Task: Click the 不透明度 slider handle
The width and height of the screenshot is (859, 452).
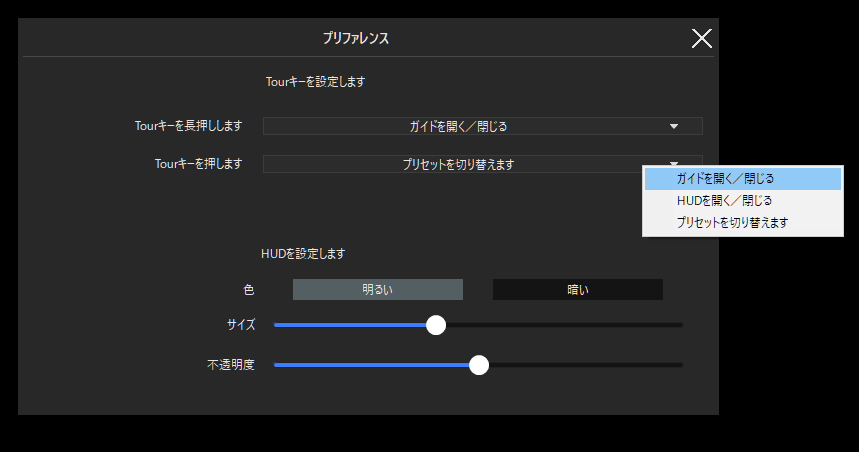Action: [479, 365]
